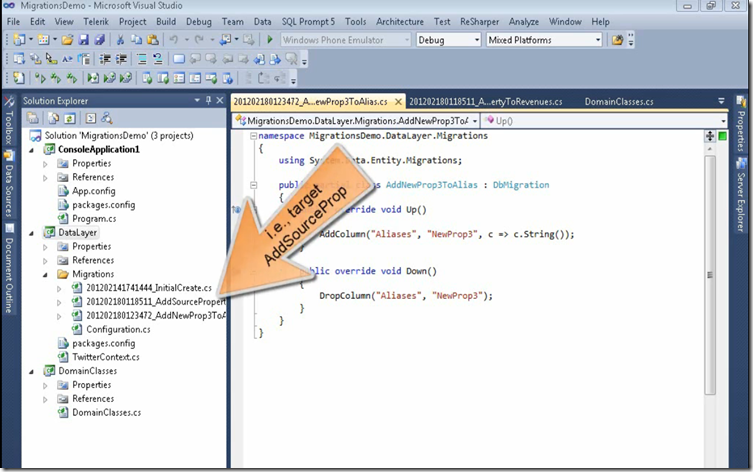Open the File menu
Viewport: 753px width, 472px height.
[x=13, y=22]
